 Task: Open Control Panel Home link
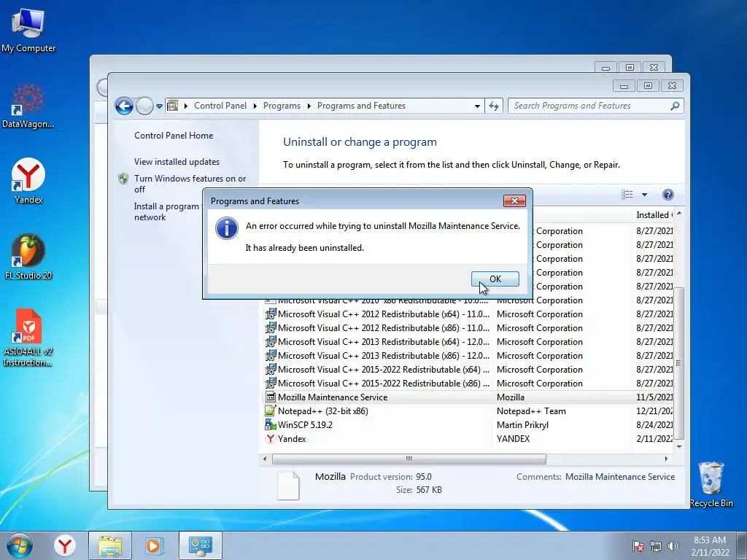tap(174, 135)
